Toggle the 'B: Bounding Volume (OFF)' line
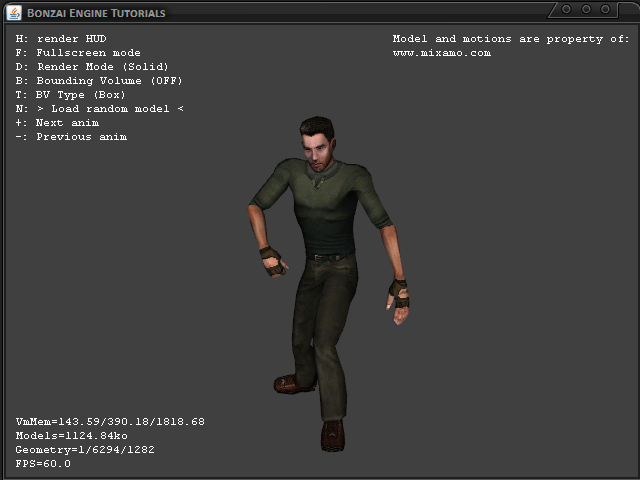Image resolution: width=640 pixels, height=480 pixels. (x=99, y=81)
